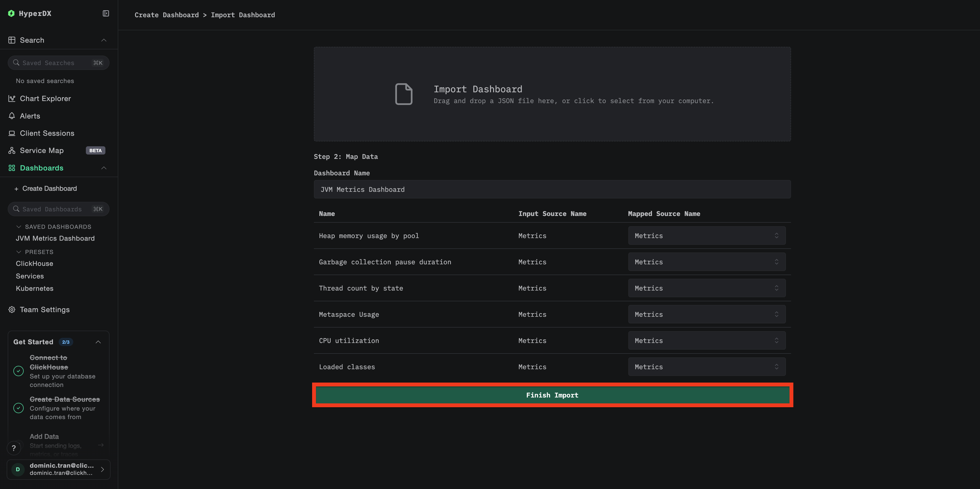Collapse the Get Started checklist
The image size is (980, 489).
pyautogui.click(x=98, y=342)
